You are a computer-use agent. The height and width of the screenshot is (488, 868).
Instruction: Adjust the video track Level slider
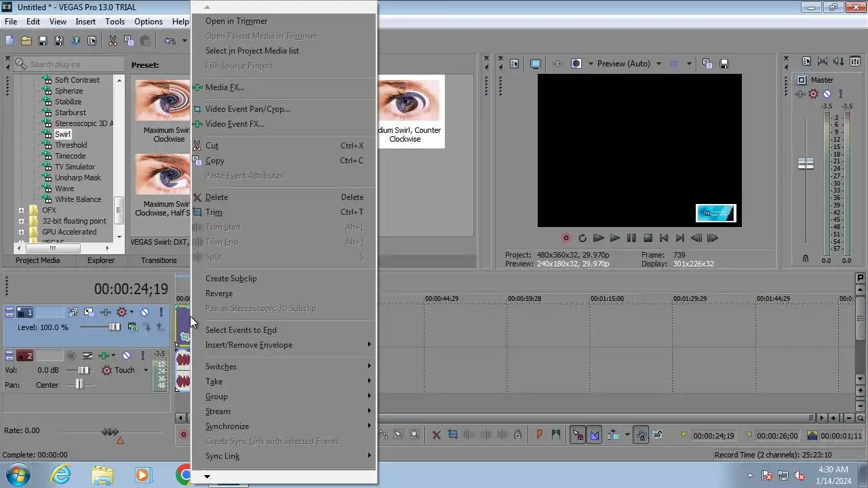(x=114, y=327)
